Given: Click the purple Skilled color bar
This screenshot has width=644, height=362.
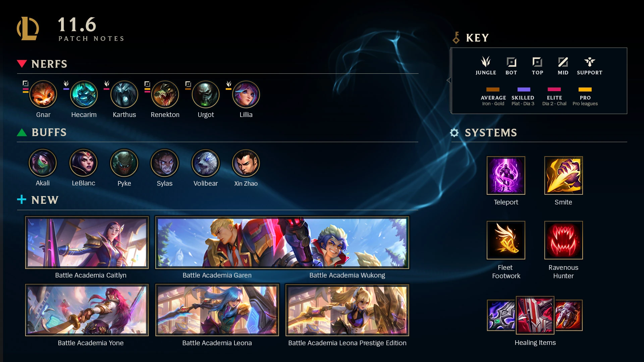Looking at the screenshot, I should [524, 89].
